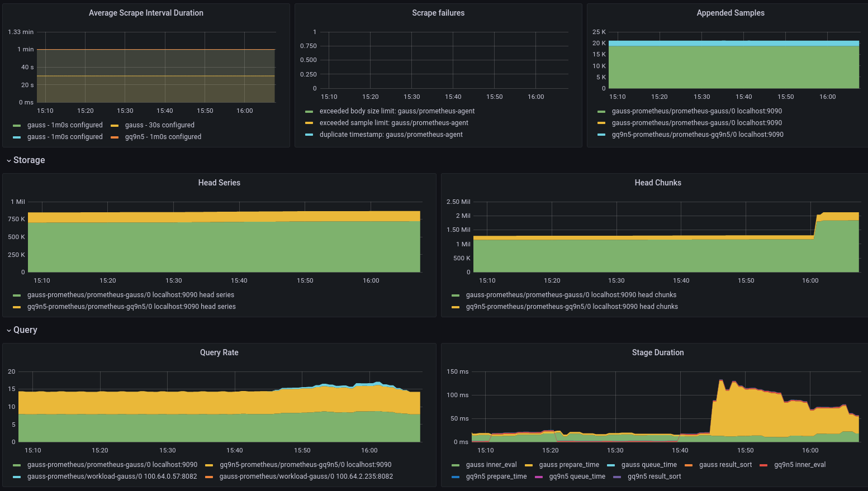Screen dimensions: 868x491
Task: Toggle gq9n5-prometheus head chunks legend entry
Action: 572,307
